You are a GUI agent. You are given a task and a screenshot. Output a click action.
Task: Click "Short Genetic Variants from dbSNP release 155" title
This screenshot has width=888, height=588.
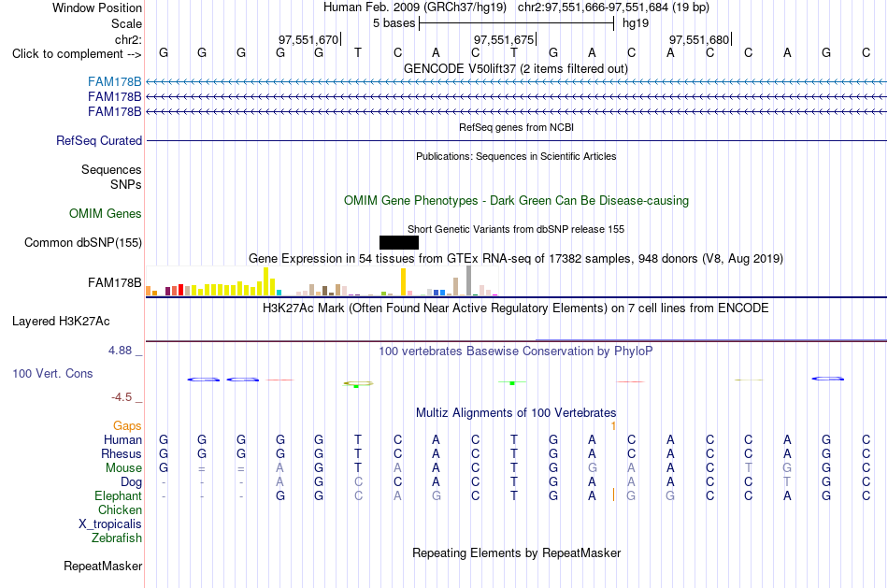[x=516, y=229]
